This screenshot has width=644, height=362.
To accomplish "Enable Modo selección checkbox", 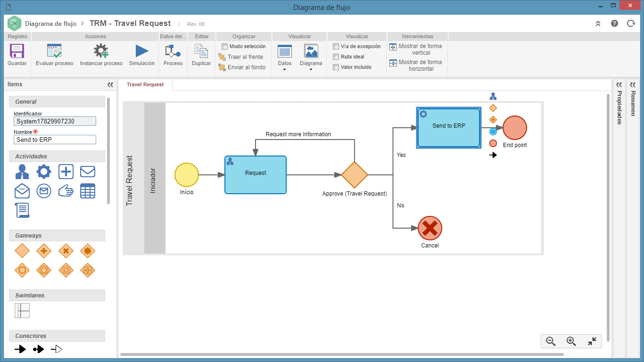I will pyautogui.click(x=225, y=46).
